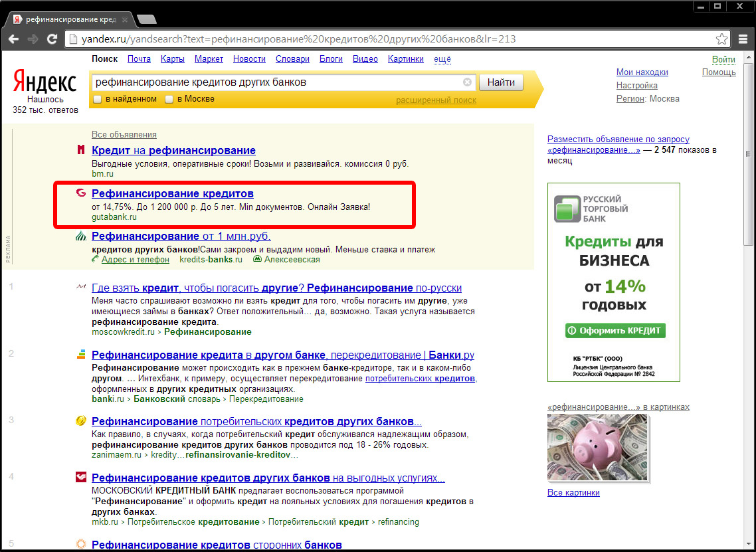
Task: Click Войти login link
Action: coord(723,59)
